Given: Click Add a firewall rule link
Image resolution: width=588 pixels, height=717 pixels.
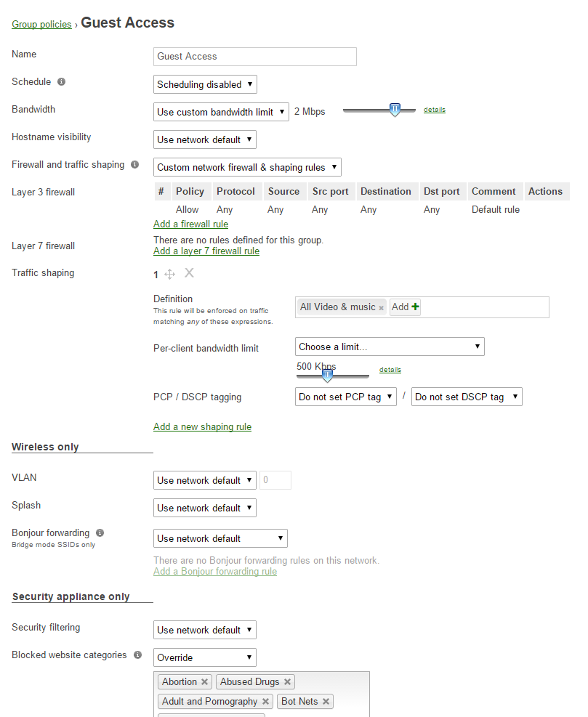Looking at the screenshot, I should [190, 224].
